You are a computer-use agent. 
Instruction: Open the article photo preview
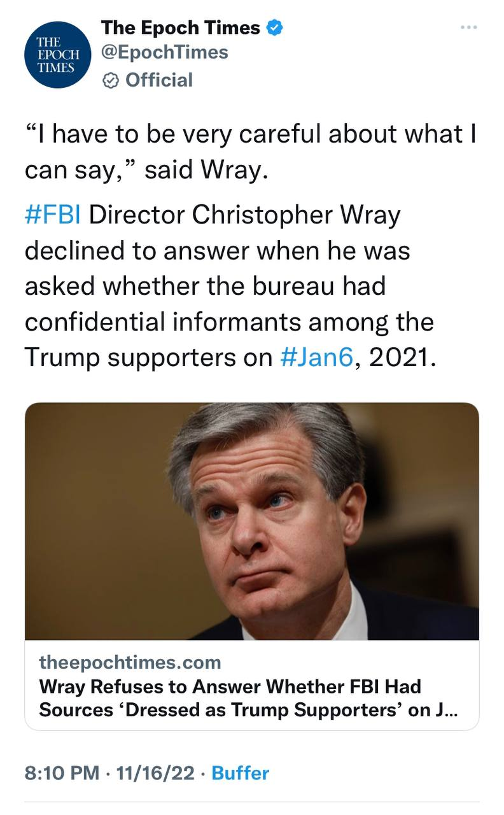click(252, 521)
